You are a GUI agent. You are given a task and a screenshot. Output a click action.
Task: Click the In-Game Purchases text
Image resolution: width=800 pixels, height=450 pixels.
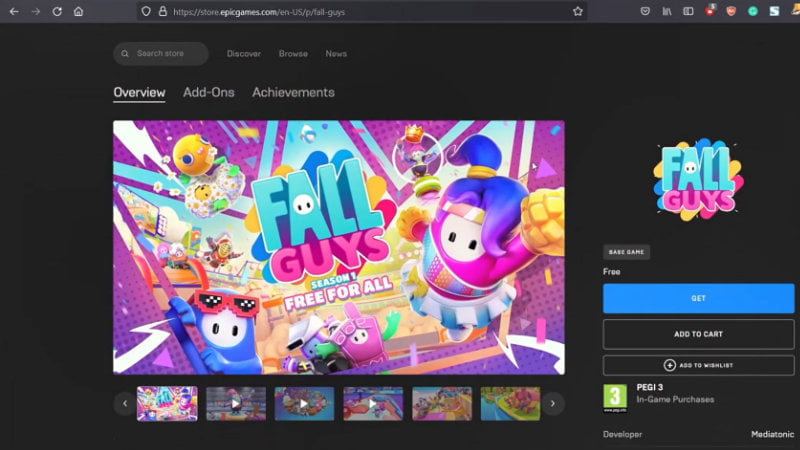[x=675, y=399]
